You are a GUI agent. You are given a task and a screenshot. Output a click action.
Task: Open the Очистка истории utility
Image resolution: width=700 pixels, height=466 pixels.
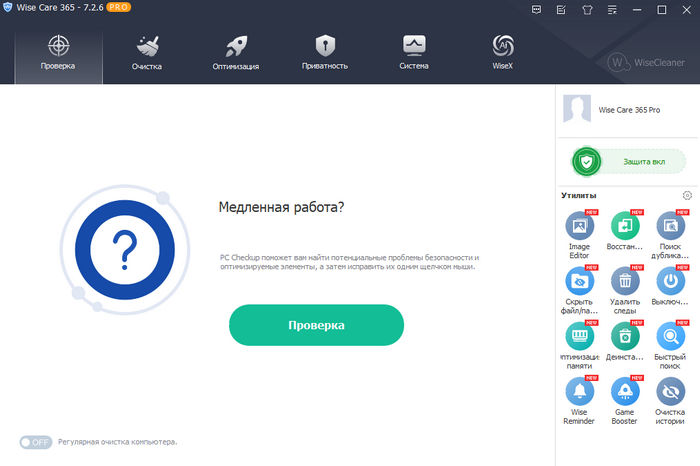(x=671, y=392)
